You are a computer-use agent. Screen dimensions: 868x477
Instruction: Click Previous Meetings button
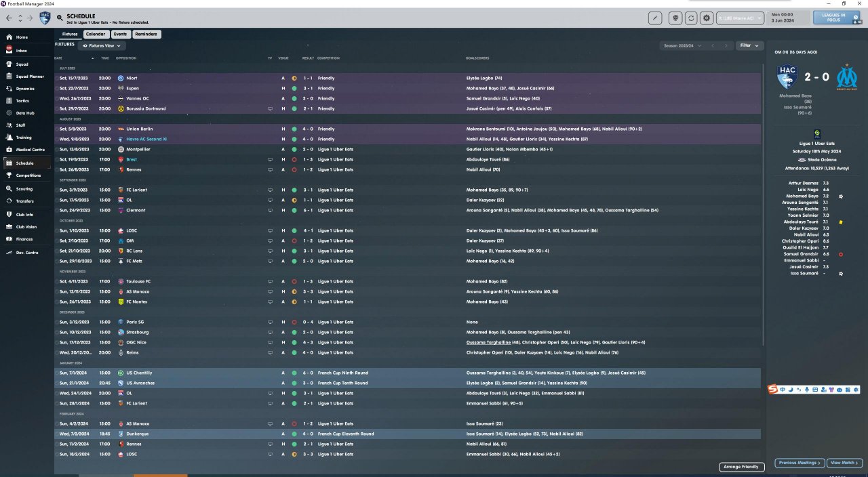point(799,463)
